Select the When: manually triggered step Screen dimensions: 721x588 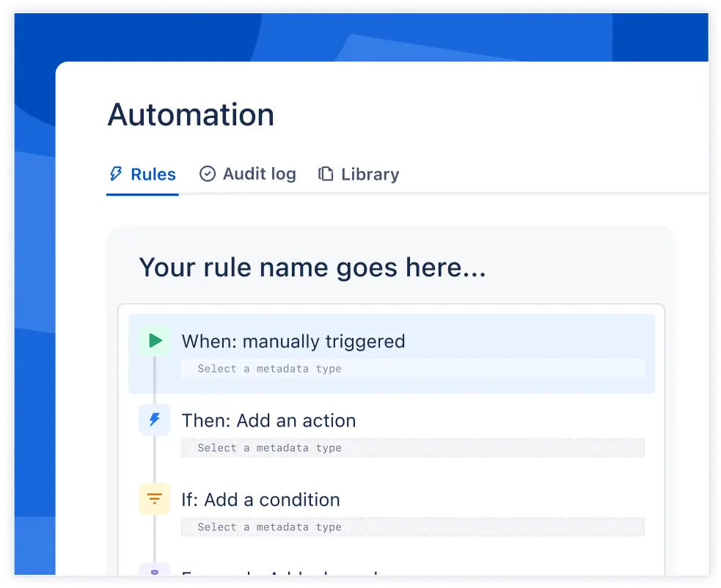293,341
